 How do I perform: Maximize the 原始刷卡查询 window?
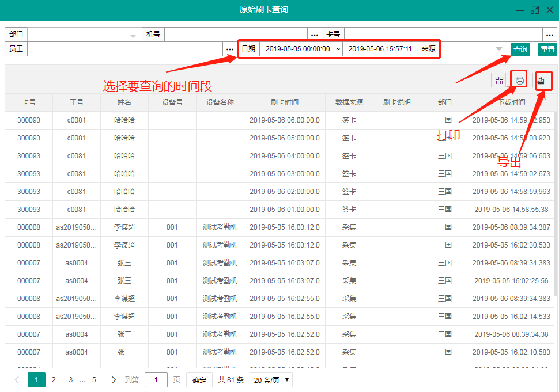tap(534, 10)
